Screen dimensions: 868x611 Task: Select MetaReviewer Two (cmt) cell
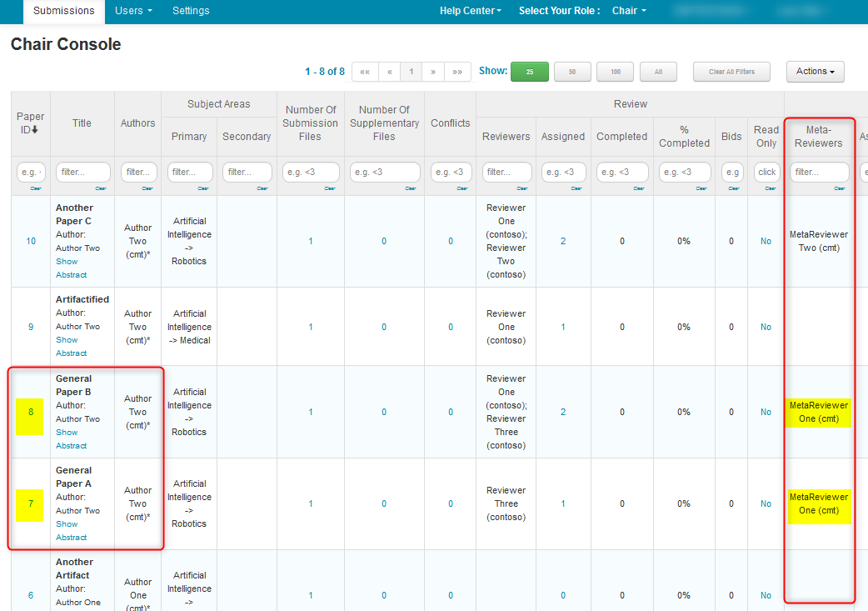[819, 241]
